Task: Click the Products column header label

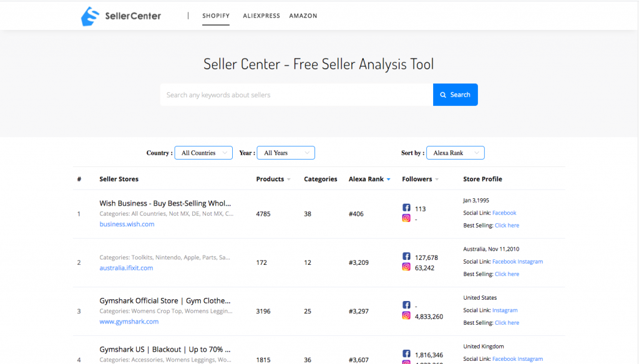Action: [270, 179]
